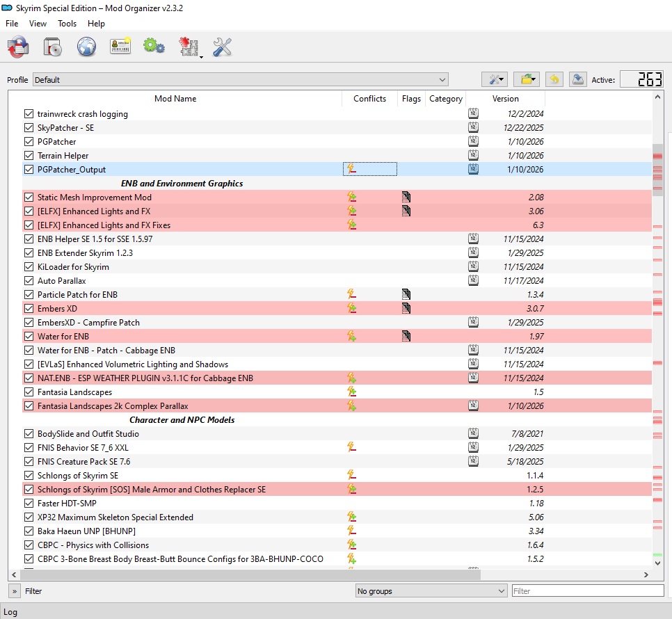
Task: Sort by Conflicts column header
Action: [369, 99]
